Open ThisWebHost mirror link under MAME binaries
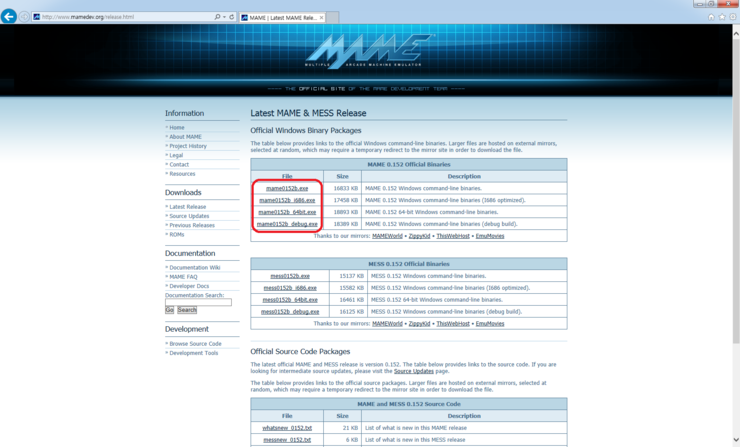Screen dimensions: 740x447 tap(453, 236)
